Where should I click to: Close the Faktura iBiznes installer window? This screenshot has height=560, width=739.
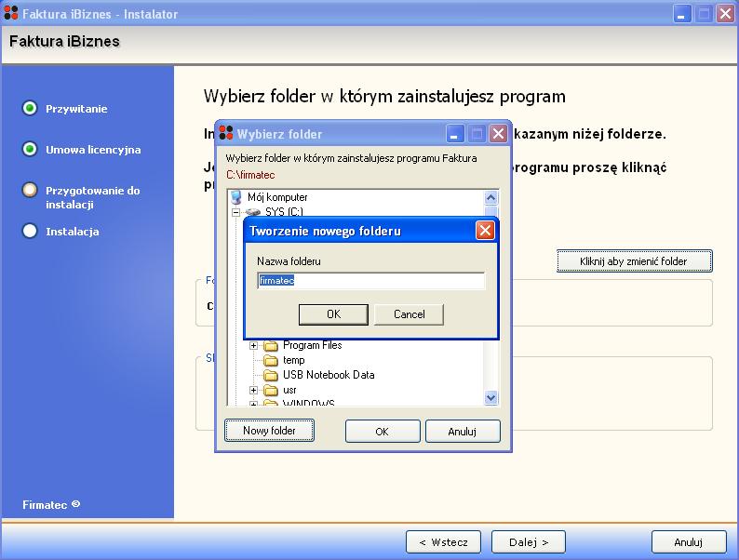coord(725,14)
